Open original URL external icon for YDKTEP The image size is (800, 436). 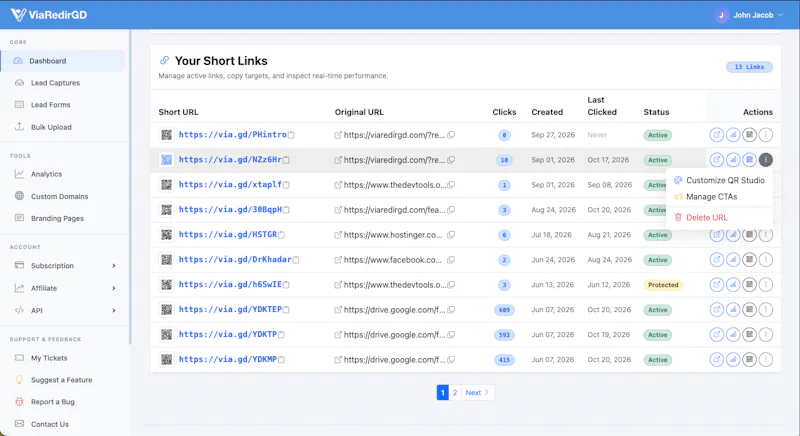pos(338,310)
